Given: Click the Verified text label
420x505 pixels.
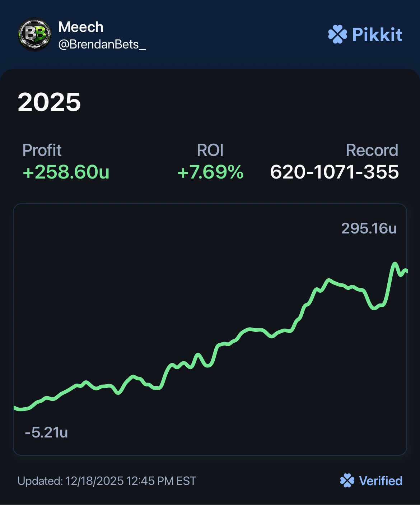Looking at the screenshot, I should point(381,481).
